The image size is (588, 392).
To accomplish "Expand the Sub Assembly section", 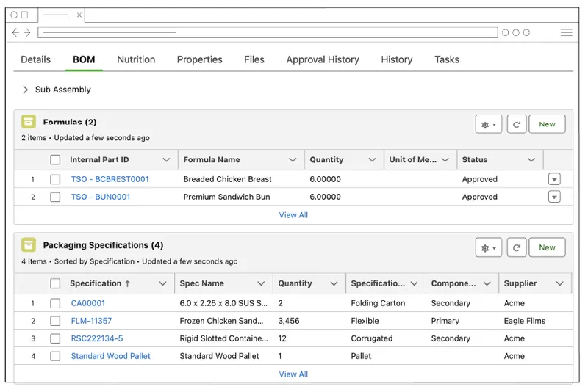I will 26,90.
